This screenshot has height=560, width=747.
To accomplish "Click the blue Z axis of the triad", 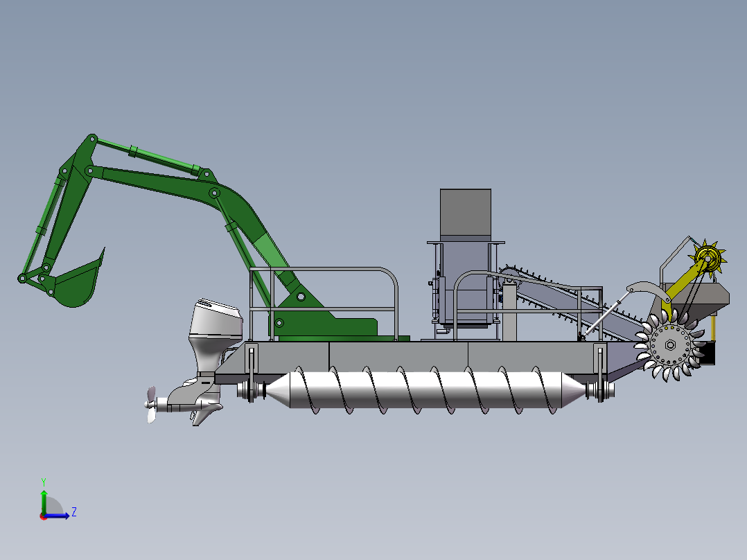I will pos(57,516).
